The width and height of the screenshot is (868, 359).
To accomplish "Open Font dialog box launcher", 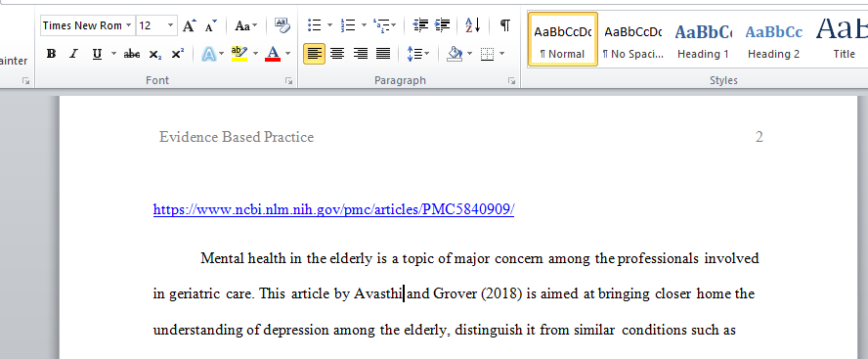I will point(289,81).
